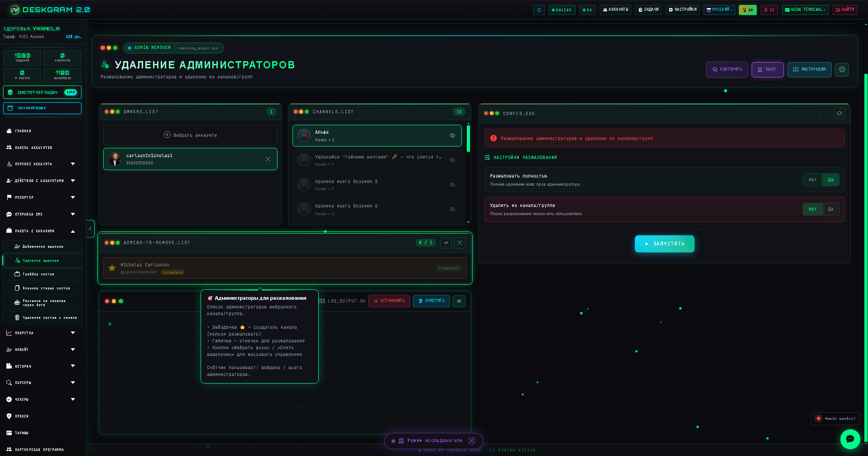This screenshot has width=868, height=456.
Task: Click the gear icon next to Инструкция
Action: pos(842,70)
